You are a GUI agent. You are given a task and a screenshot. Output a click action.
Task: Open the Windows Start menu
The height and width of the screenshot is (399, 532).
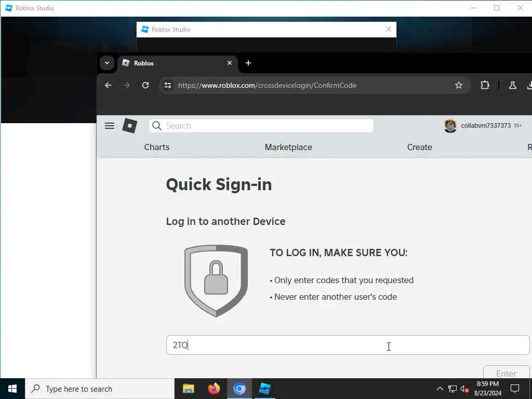[12, 389]
